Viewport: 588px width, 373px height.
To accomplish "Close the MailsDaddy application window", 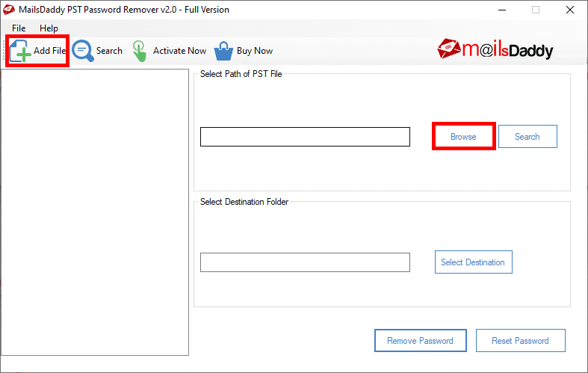I will click(570, 10).
